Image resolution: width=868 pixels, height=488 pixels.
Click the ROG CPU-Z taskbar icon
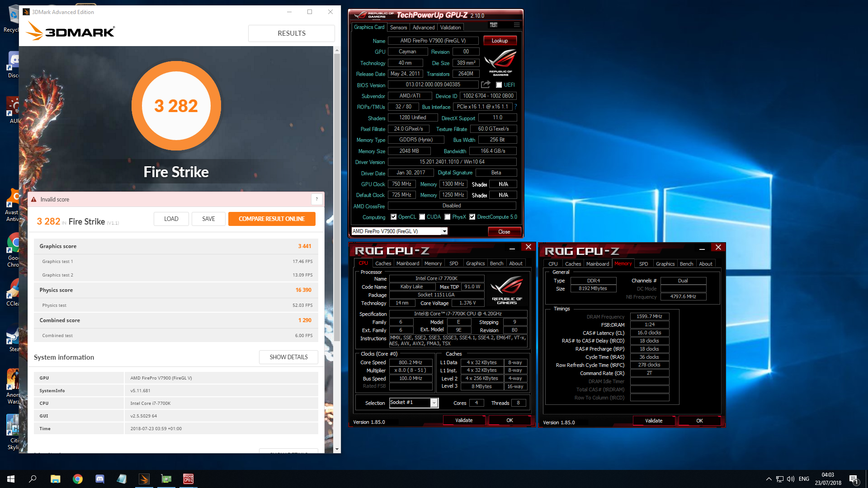[x=189, y=479]
